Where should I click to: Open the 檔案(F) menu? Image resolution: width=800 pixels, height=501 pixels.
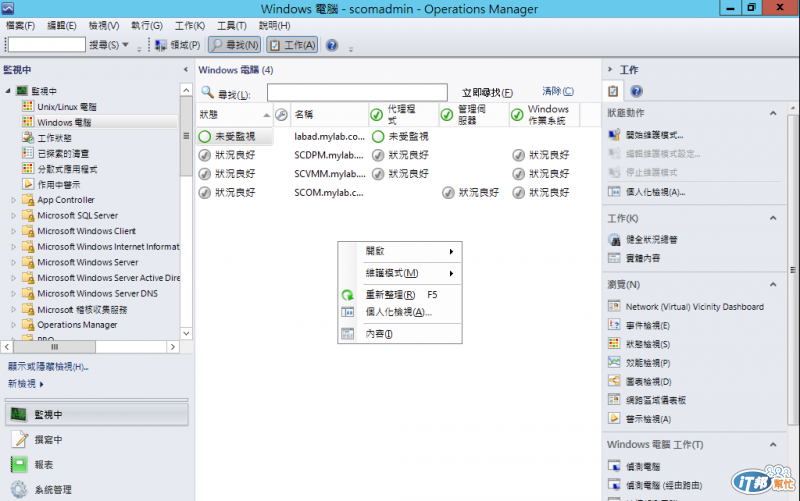(x=20, y=26)
